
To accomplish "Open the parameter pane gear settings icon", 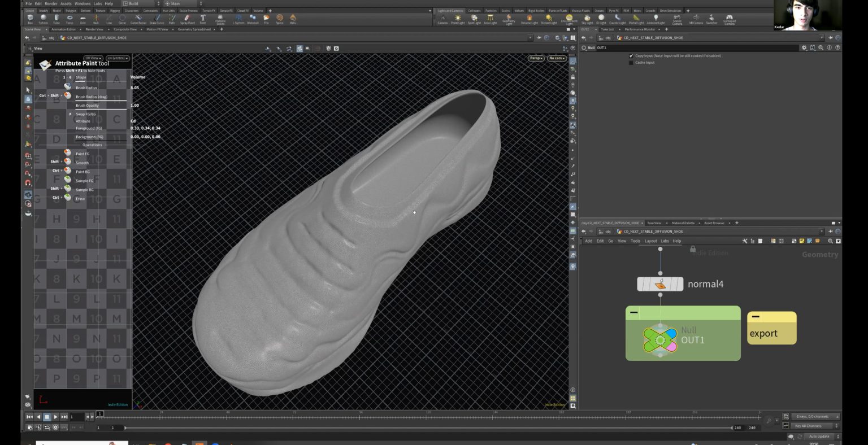I will click(804, 47).
